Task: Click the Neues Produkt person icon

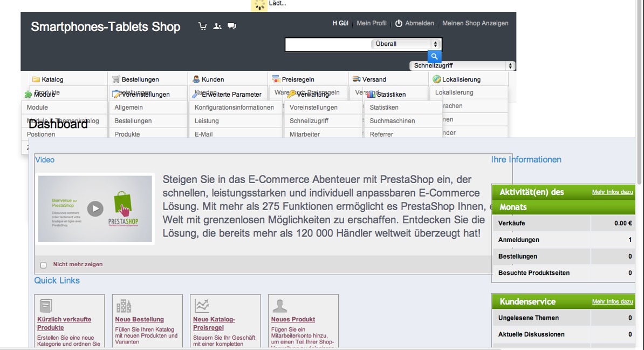Action: point(280,306)
